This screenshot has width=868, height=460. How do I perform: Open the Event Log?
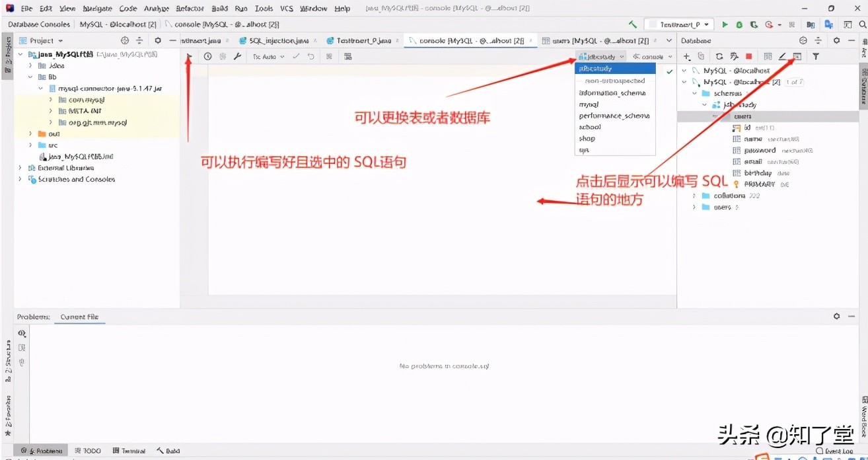[x=834, y=451]
